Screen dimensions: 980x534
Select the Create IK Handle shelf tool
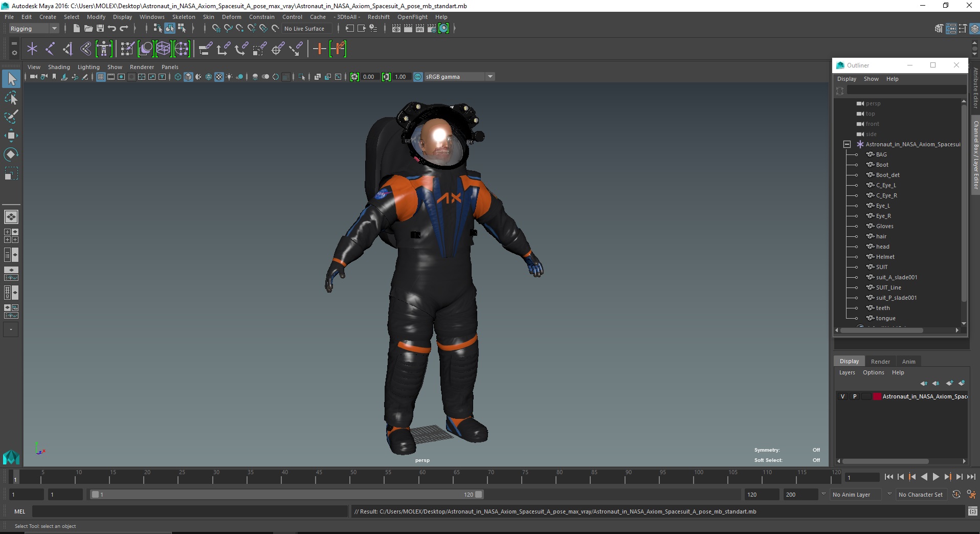coord(68,49)
